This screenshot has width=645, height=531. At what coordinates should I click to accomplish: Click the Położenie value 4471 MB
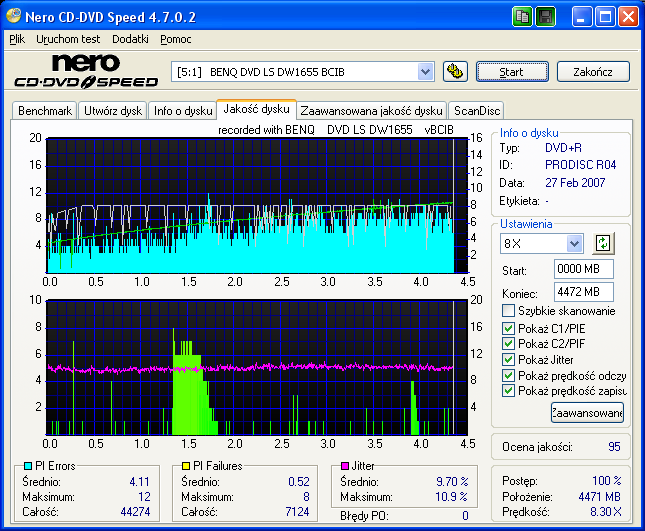(x=599, y=497)
